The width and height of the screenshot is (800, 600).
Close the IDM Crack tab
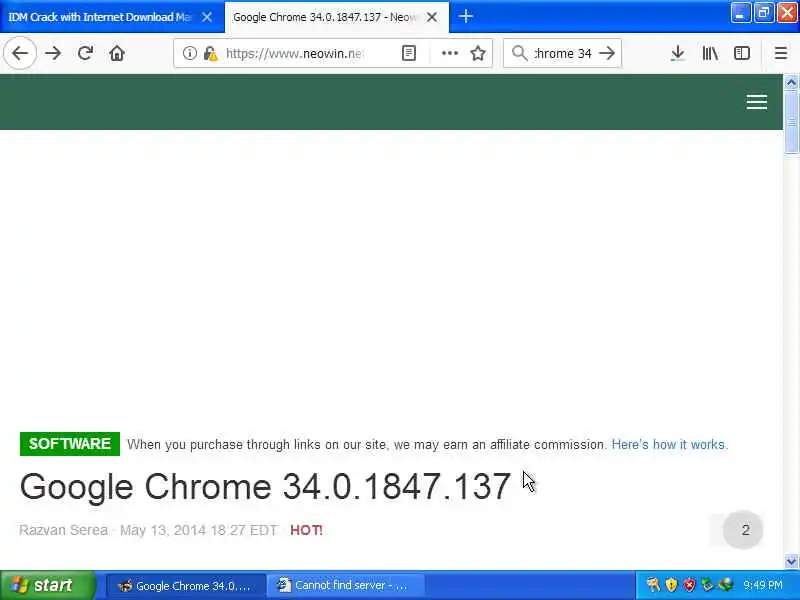click(207, 17)
